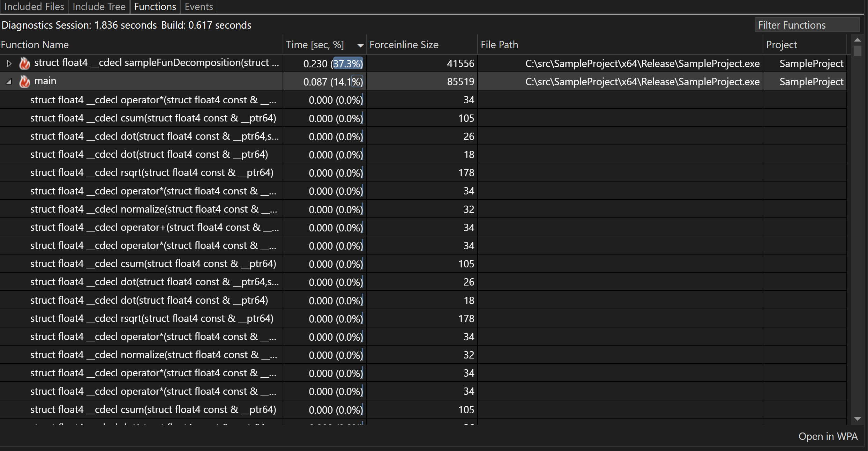Click the sampleFunDecomposition row expand triangle

(9, 63)
